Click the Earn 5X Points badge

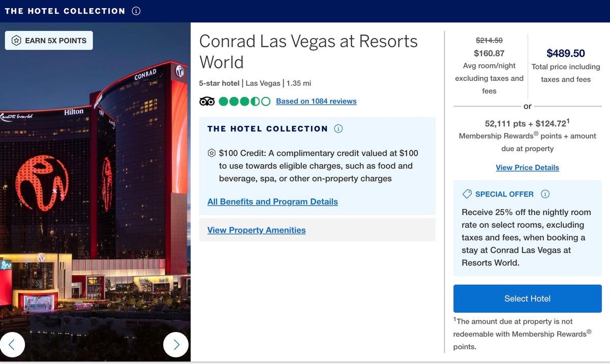point(49,41)
